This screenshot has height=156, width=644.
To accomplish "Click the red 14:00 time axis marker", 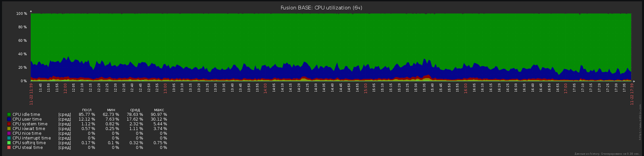I will pyautogui.click(x=265, y=88).
